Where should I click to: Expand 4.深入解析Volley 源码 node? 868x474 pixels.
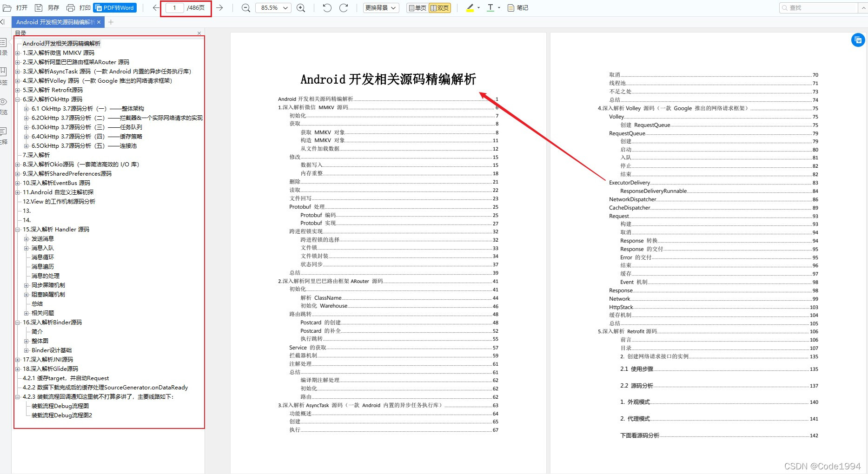tap(18, 81)
